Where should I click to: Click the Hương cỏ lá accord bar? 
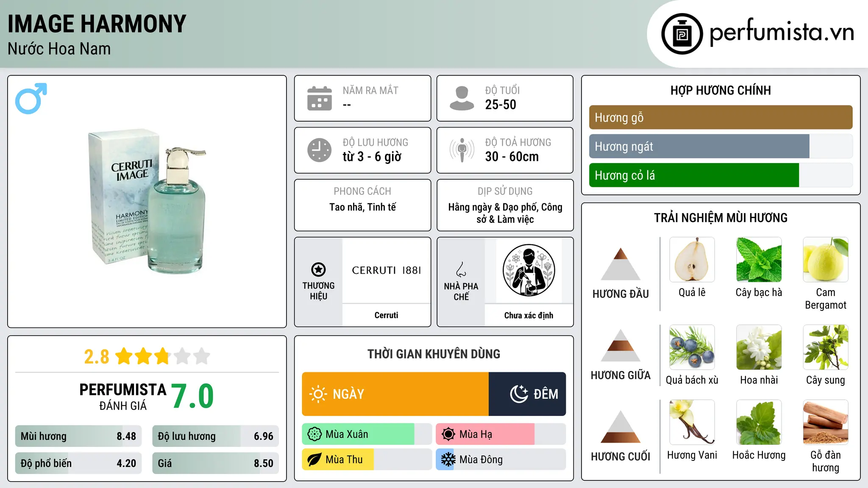click(x=721, y=175)
